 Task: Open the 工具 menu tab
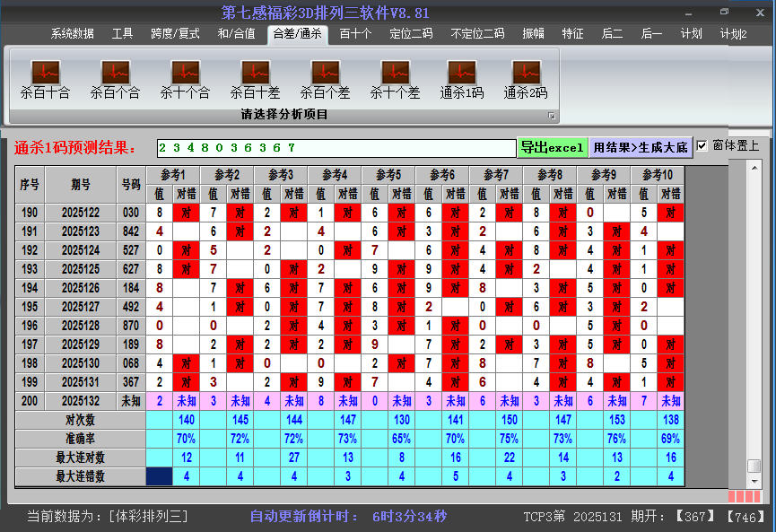[x=122, y=34]
